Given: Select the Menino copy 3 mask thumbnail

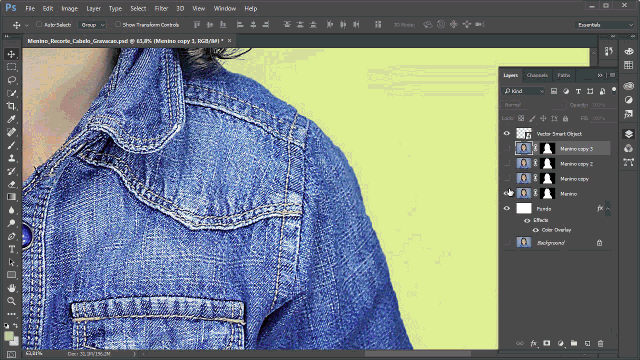Looking at the screenshot, I should point(547,149).
